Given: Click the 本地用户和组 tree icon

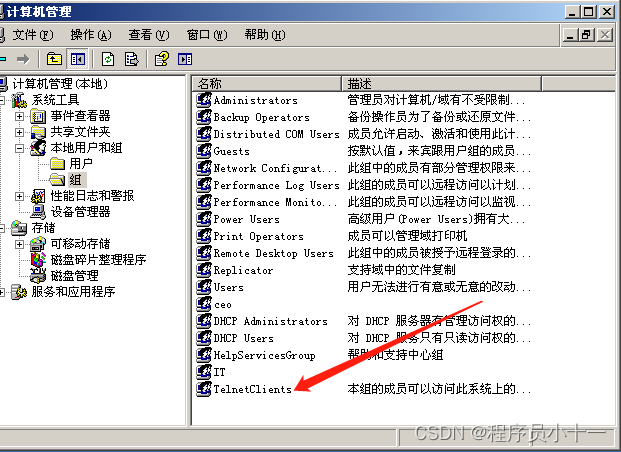Looking at the screenshot, I should pyautogui.click(x=38, y=148).
